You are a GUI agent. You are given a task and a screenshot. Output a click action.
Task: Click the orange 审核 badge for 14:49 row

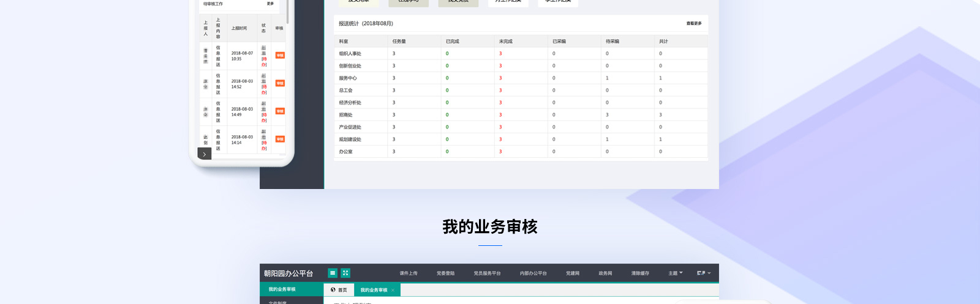[280, 111]
